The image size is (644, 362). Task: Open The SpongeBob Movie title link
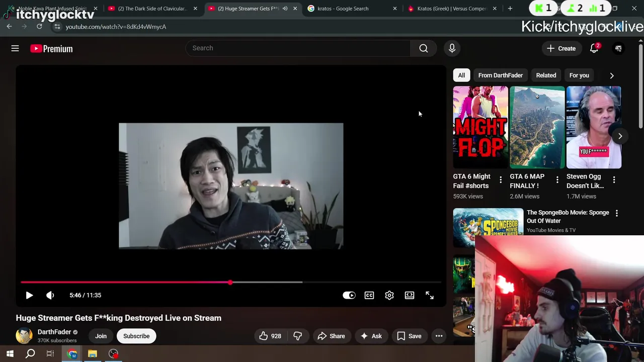point(568,217)
